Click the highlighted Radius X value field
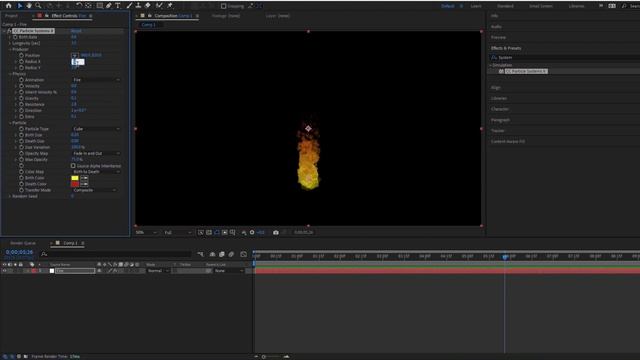Viewport: 640px width, 360px height. click(x=78, y=62)
